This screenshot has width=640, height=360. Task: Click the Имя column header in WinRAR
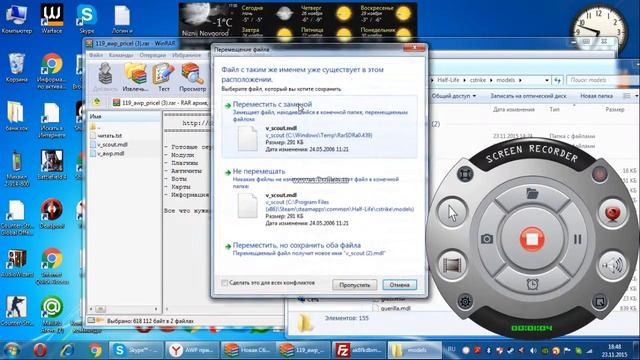(x=124, y=116)
